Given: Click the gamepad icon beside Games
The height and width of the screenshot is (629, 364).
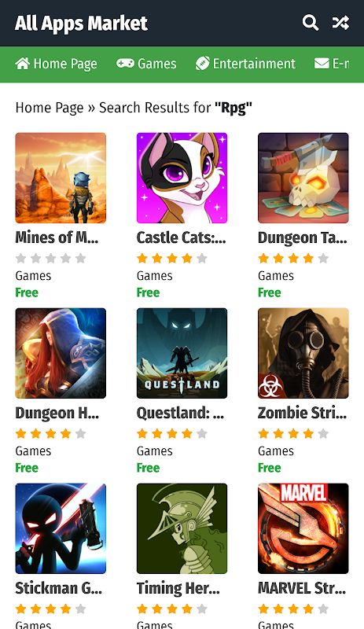Looking at the screenshot, I should [x=125, y=64].
